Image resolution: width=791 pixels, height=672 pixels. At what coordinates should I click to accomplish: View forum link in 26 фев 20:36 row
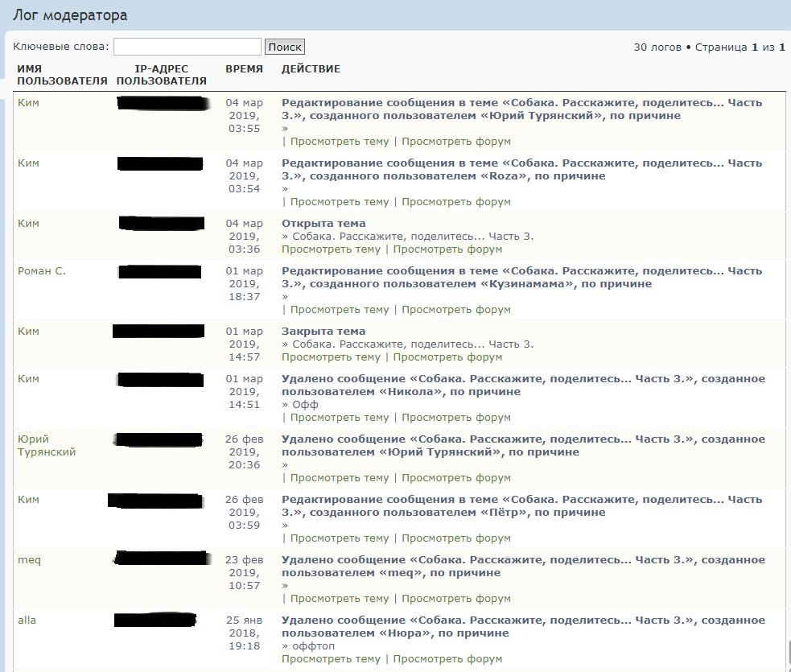tap(456, 478)
